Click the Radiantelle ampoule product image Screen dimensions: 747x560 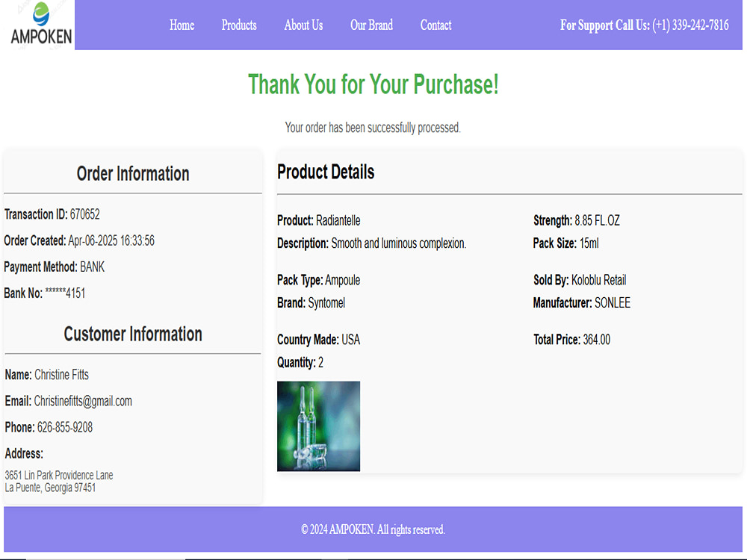(x=319, y=426)
